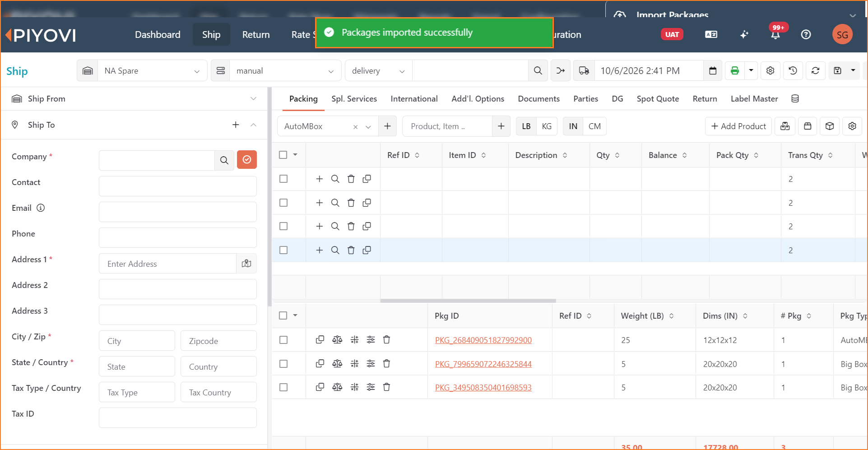Copy package PKG_349508350401698593 with duplicate icon

(320, 387)
